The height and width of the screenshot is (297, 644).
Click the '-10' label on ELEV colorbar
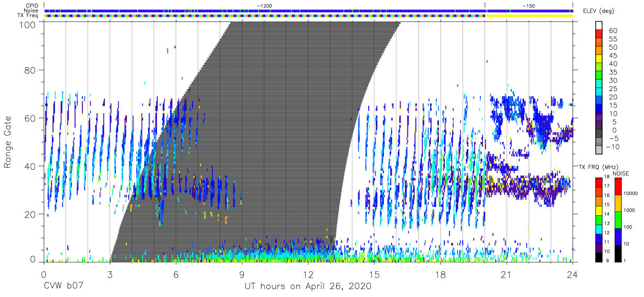pyautogui.click(x=613, y=147)
